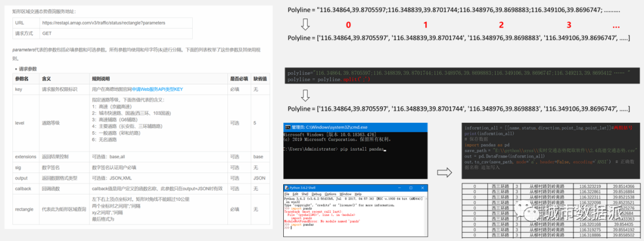Click the Python 3.6.2 Shell title icon
The height and width of the screenshot is (241, 644).
coord(287,188)
